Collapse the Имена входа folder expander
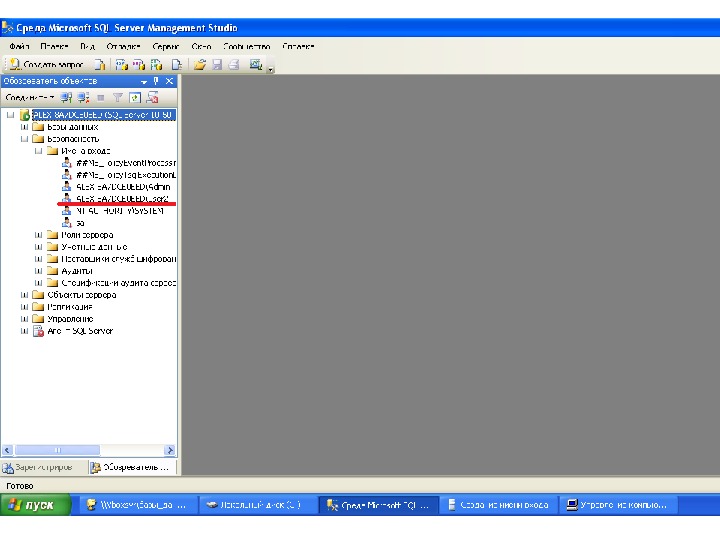This screenshot has height=540, width=720. 39,151
